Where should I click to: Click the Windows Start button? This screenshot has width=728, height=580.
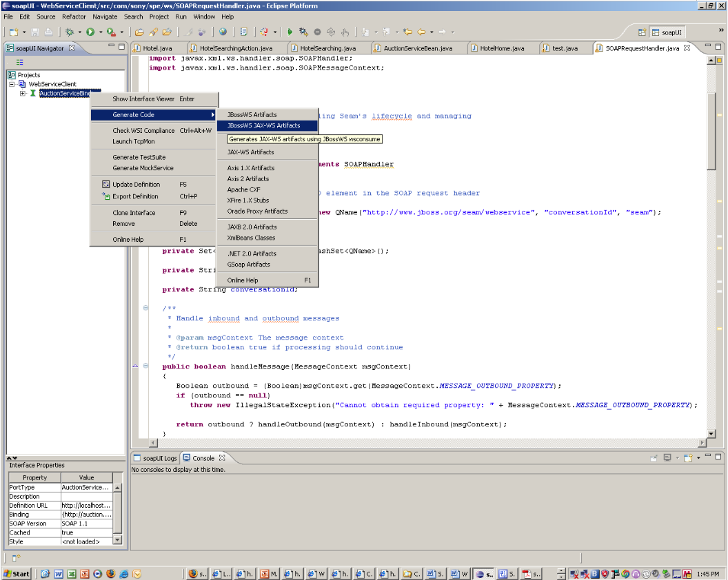pyautogui.click(x=17, y=574)
